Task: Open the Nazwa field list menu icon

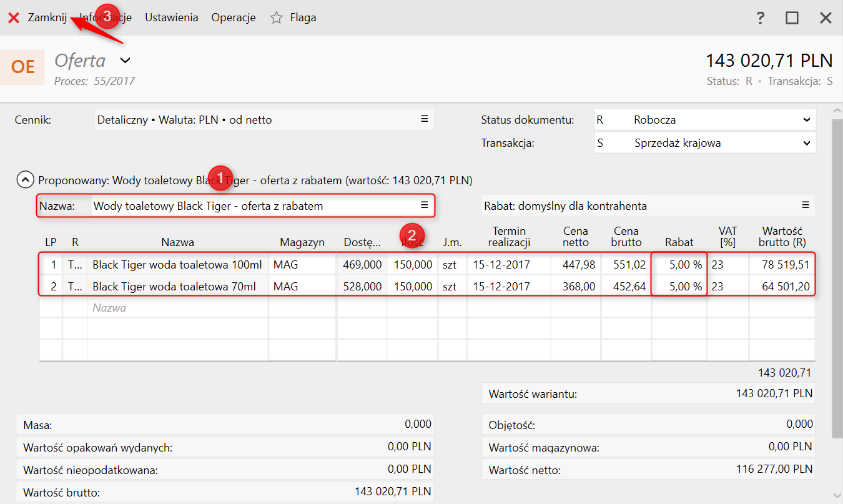Action: pyautogui.click(x=424, y=205)
